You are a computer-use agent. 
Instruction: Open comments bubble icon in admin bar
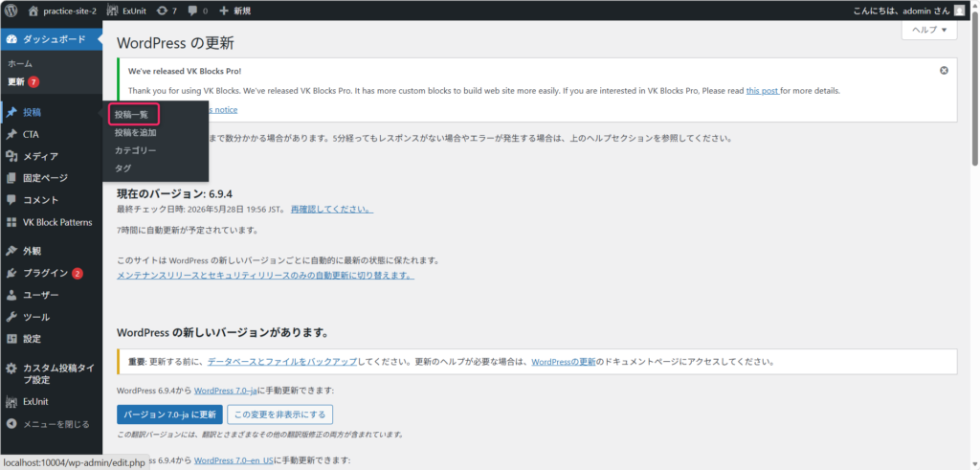click(193, 11)
